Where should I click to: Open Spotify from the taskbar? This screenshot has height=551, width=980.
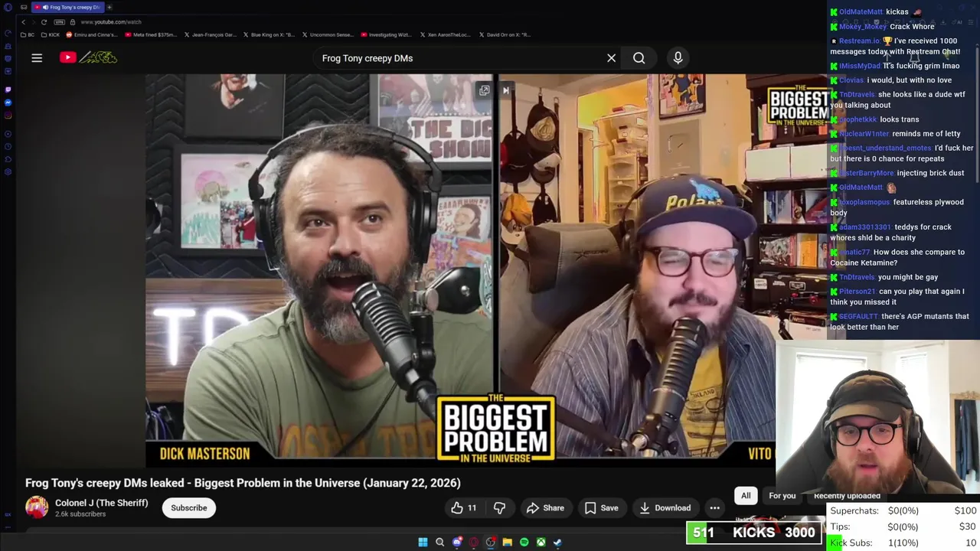click(524, 543)
